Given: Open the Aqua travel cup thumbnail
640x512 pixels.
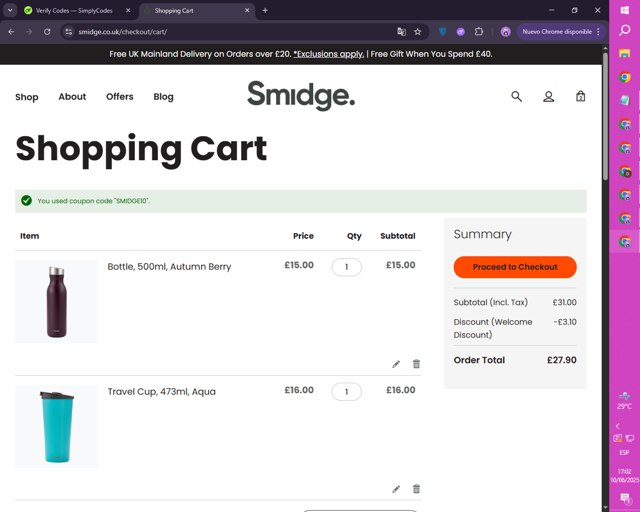Looking at the screenshot, I should pos(56,427).
